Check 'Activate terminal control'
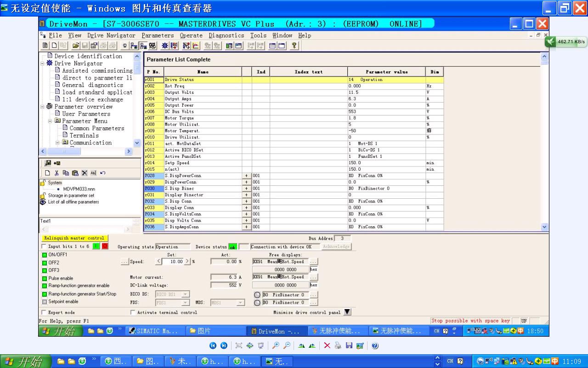The image size is (588, 368). (133, 312)
